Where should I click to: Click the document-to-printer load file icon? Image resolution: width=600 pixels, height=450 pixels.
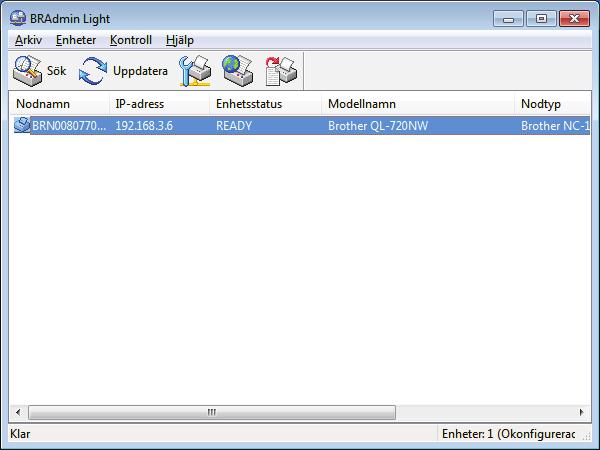pos(281,71)
